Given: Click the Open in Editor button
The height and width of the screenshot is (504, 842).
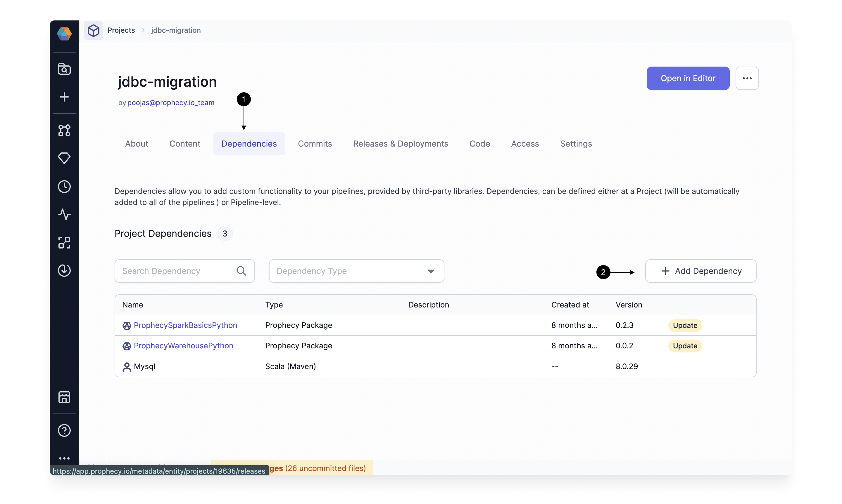Looking at the screenshot, I should 687,79.
